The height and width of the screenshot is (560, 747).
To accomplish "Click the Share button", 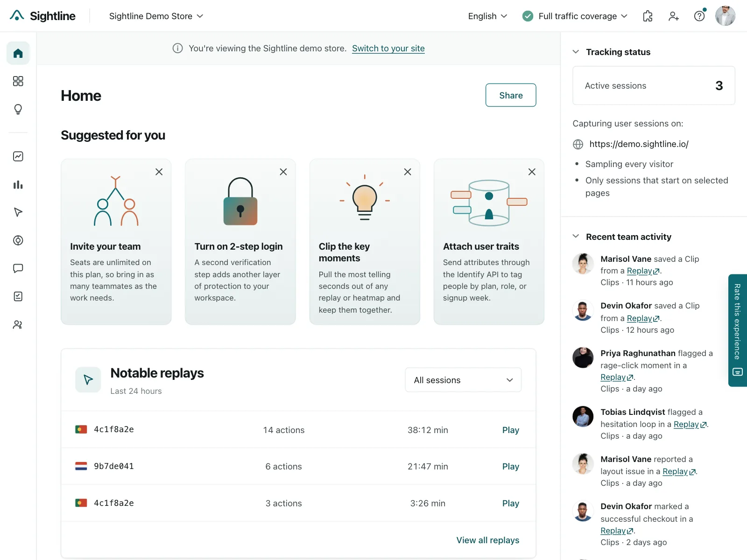I will (x=511, y=95).
